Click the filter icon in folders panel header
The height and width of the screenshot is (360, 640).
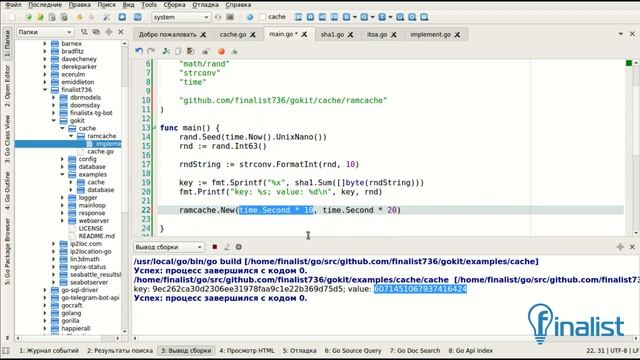point(84,32)
